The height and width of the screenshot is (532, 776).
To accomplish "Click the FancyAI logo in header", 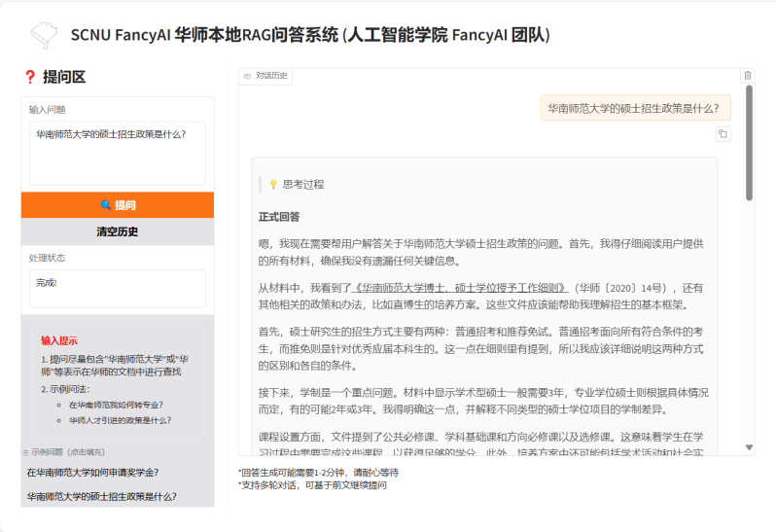I will point(43,35).
